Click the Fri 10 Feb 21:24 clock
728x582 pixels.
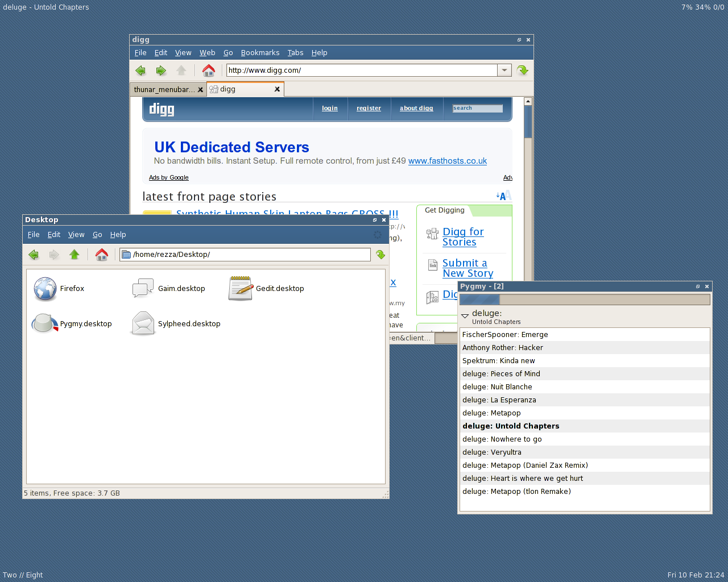(x=696, y=575)
